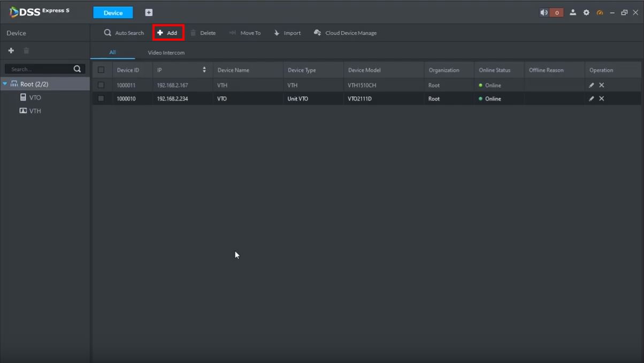The height and width of the screenshot is (363, 644).
Task: Edit the VTO device with pencil icon
Action: (x=592, y=99)
